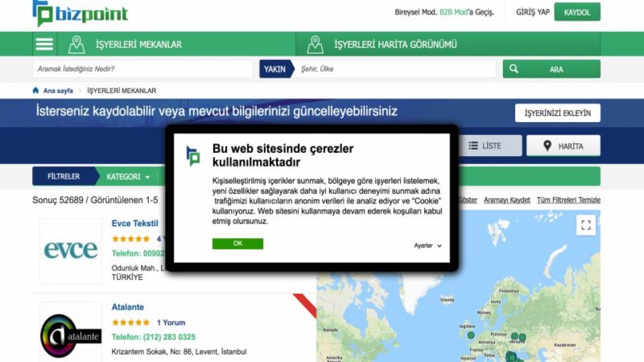This screenshot has width=644, height=362.
Task: Enter fullscreen mode on the map
Action: click(x=585, y=225)
